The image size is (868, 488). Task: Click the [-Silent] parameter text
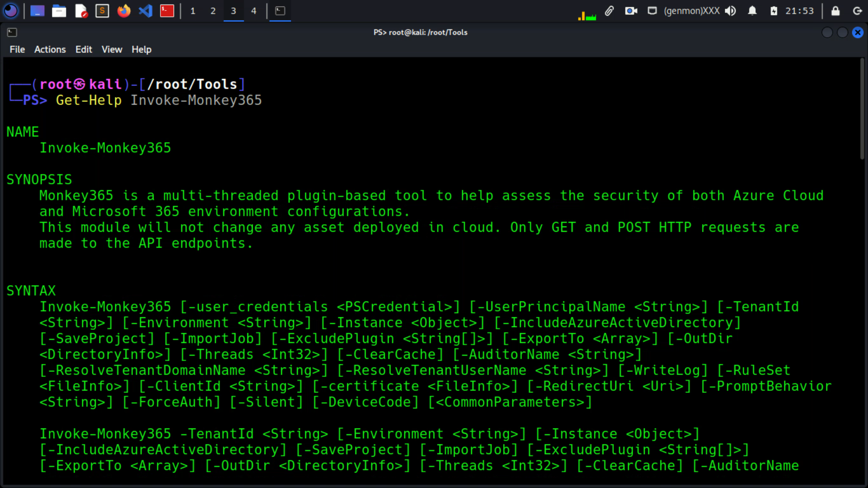click(266, 402)
